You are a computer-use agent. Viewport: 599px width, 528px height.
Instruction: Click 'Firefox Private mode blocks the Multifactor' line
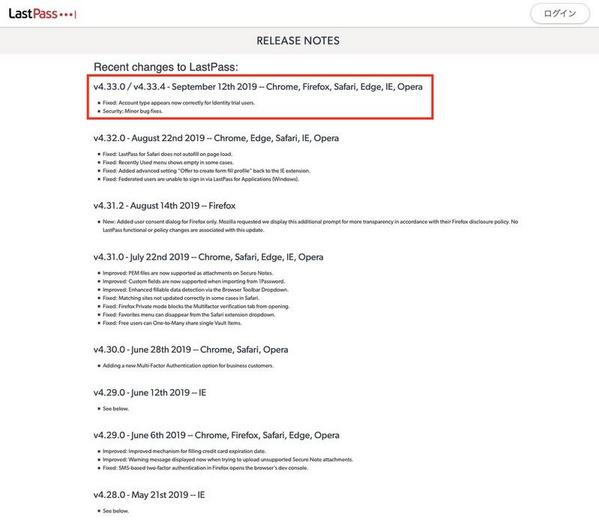(196, 306)
